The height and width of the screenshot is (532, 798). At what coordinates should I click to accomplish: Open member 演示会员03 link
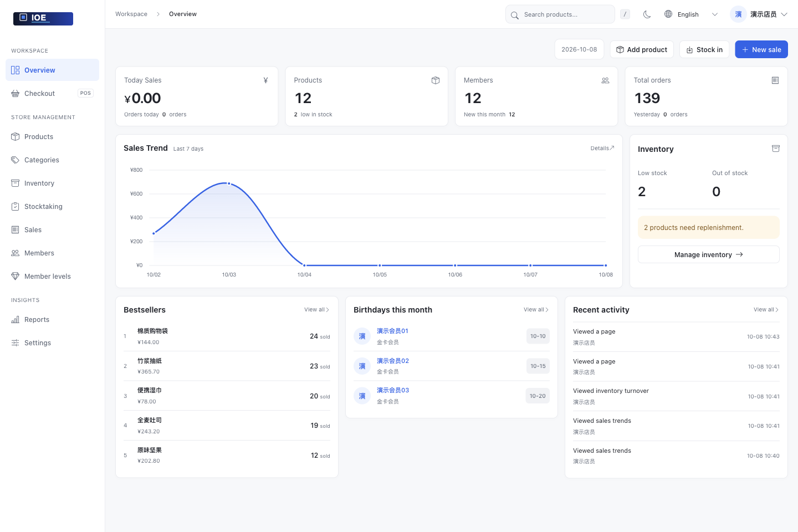coord(393,390)
